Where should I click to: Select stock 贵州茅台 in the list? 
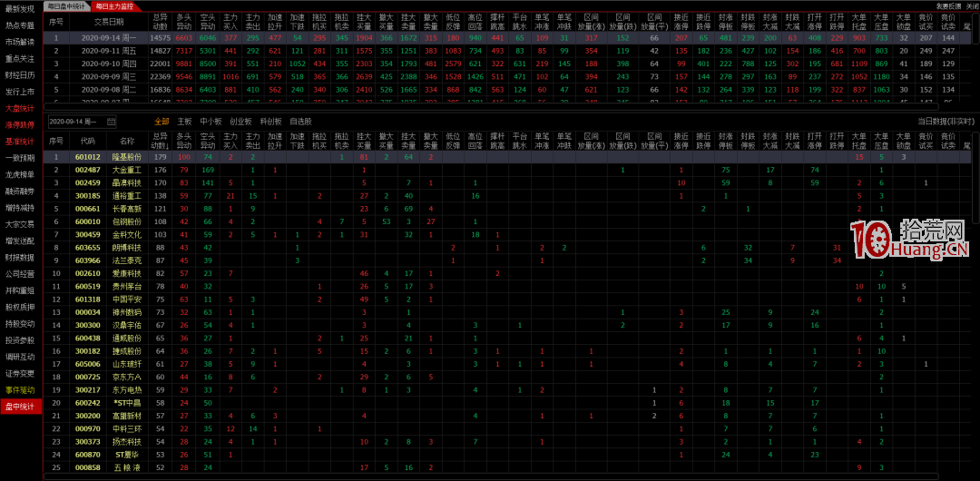[x=507, y=286]
